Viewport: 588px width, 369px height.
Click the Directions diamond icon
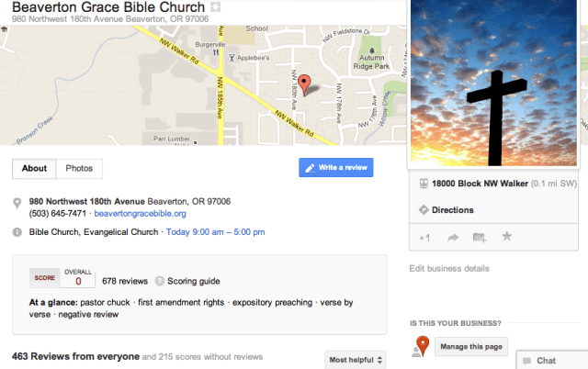click(424, 210)
